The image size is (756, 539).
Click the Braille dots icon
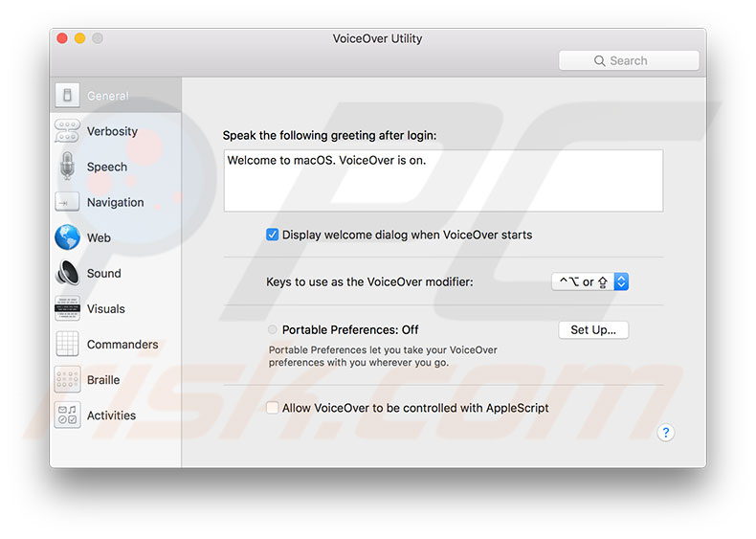click(x=68, y=379)
